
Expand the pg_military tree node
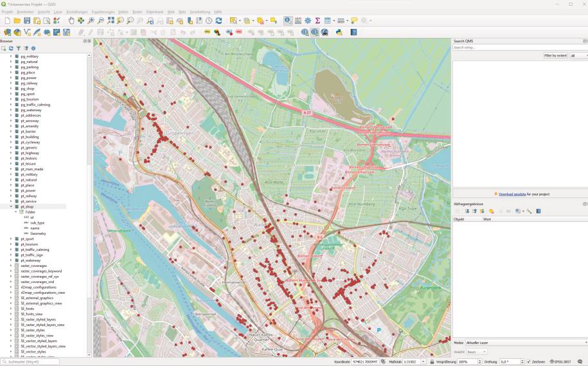click(x=11, y=57)
